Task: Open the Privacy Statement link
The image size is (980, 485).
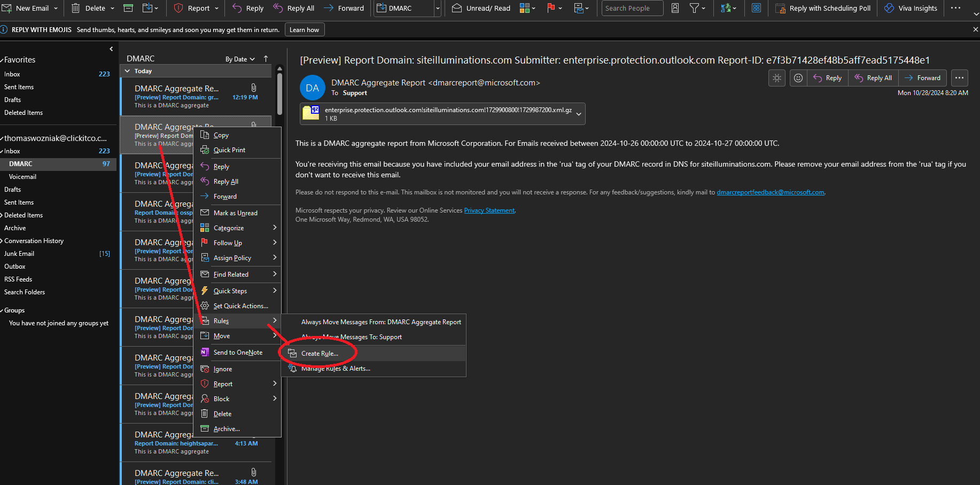Action: tap(489, 210)
